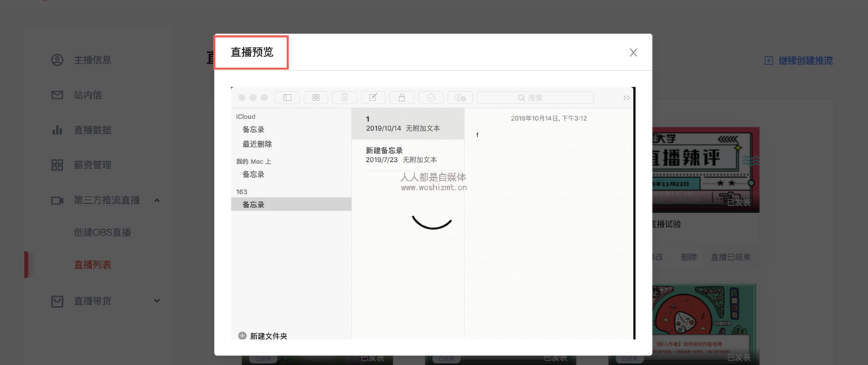Open 创建OBS直播 menu item
The height and width of the screenshot is (365, 868).
(102, 233)
